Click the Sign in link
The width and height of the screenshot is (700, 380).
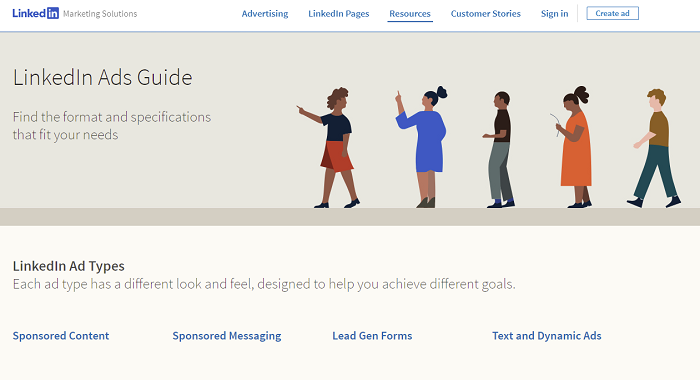click(x=554, y=14)
